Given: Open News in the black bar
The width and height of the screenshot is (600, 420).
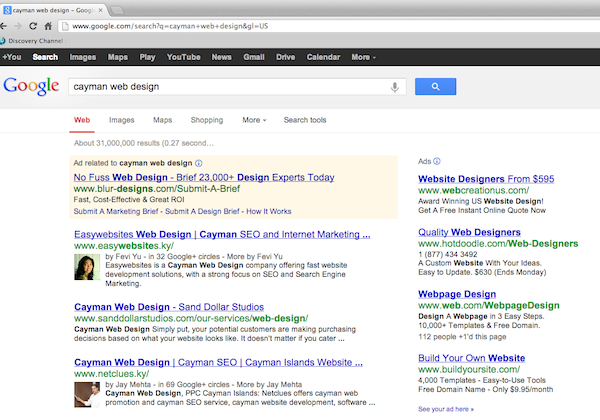Looking at the screenshot, I should point(222,57).
